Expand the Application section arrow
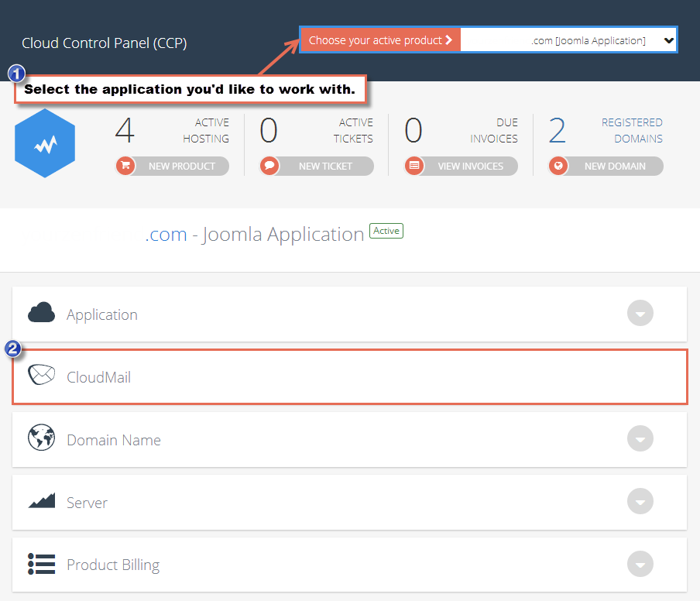 (x=640, y=313)
